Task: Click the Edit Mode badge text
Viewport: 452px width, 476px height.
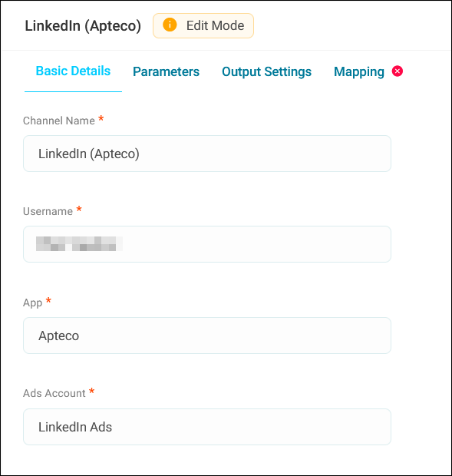Action: pos(215,25)
